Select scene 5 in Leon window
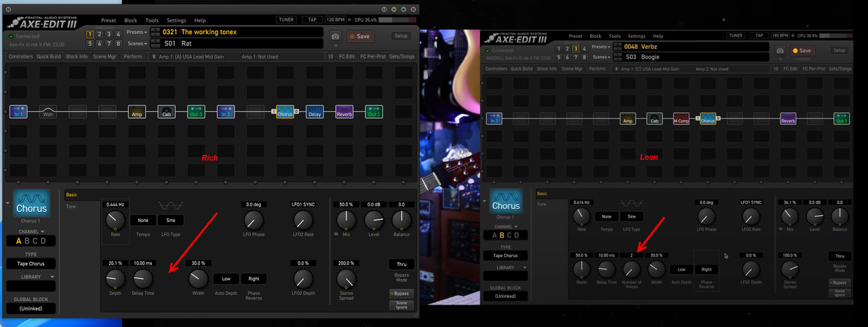The image size is (868, 327). (x=559, y=57)
